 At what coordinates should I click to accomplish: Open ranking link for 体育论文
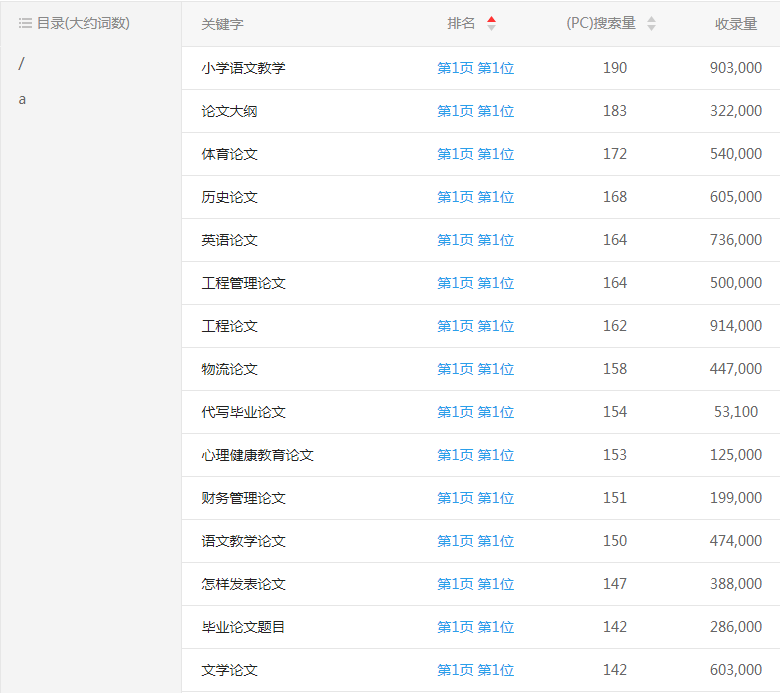pyautogui.click(x=475, y=154)
